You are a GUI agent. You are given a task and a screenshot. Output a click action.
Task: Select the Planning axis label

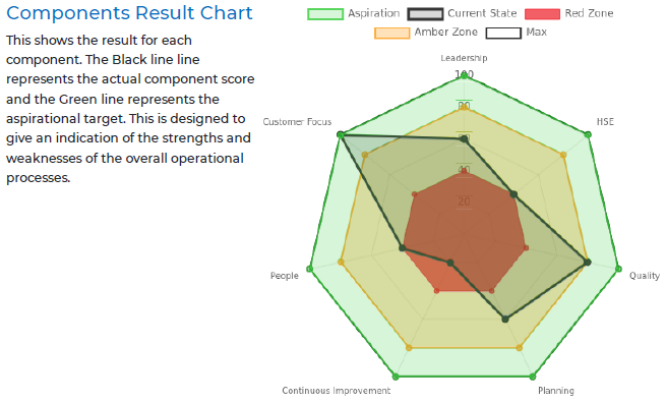[x=555, y=390]
